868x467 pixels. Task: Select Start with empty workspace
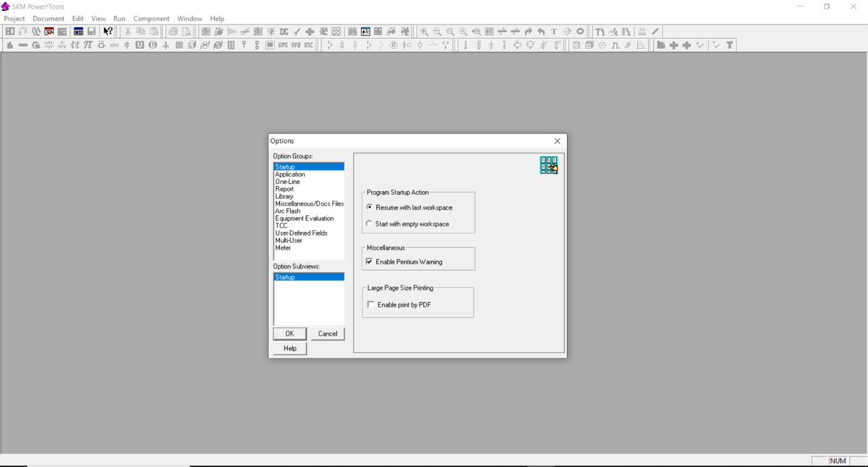(407, 224)
